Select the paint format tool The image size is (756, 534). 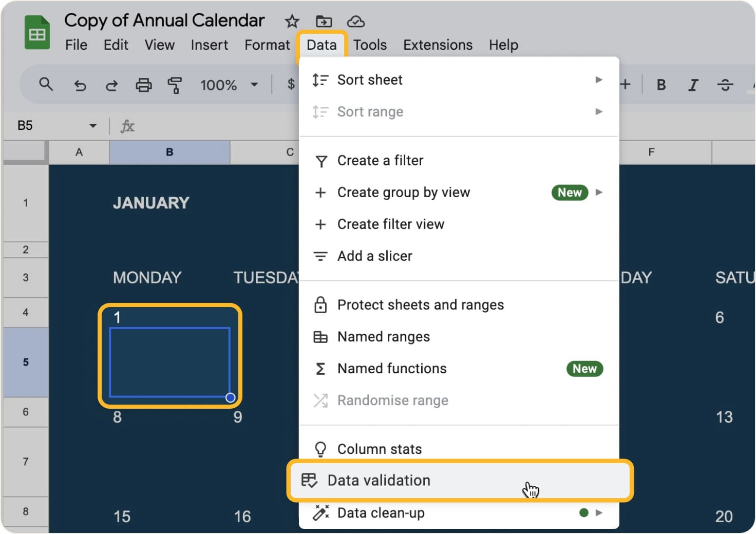[175, 85]
